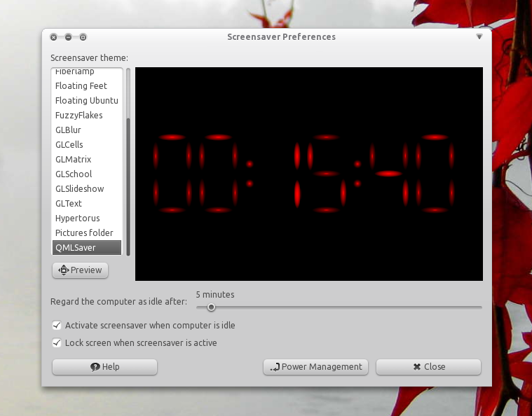Image resolution: width=532 pixels, height=416 pixels.
Task: Select the Floating Ubuntu theme
Action: 87,100
